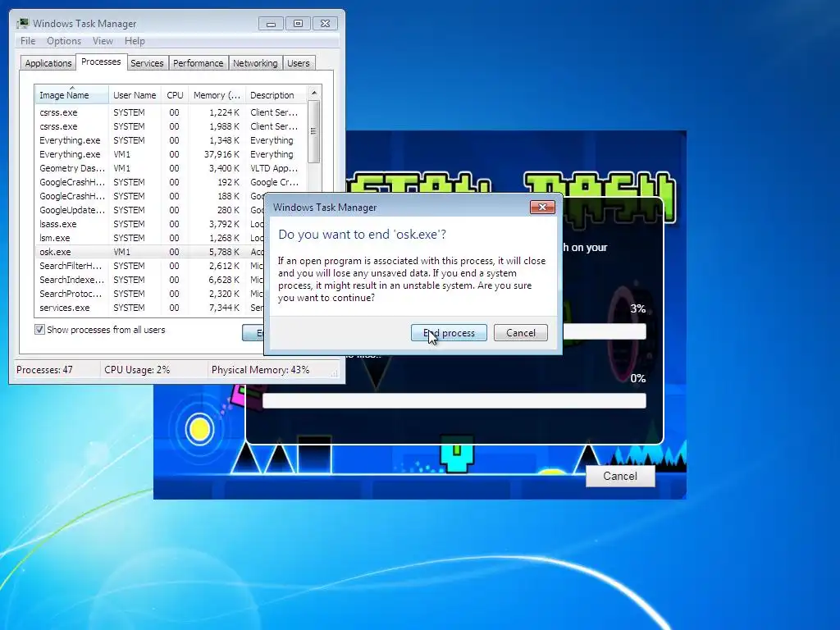Viewport: 840px width, 630px height.
Task: Click the 0% installer progress bar
Action: click(454, 400)
